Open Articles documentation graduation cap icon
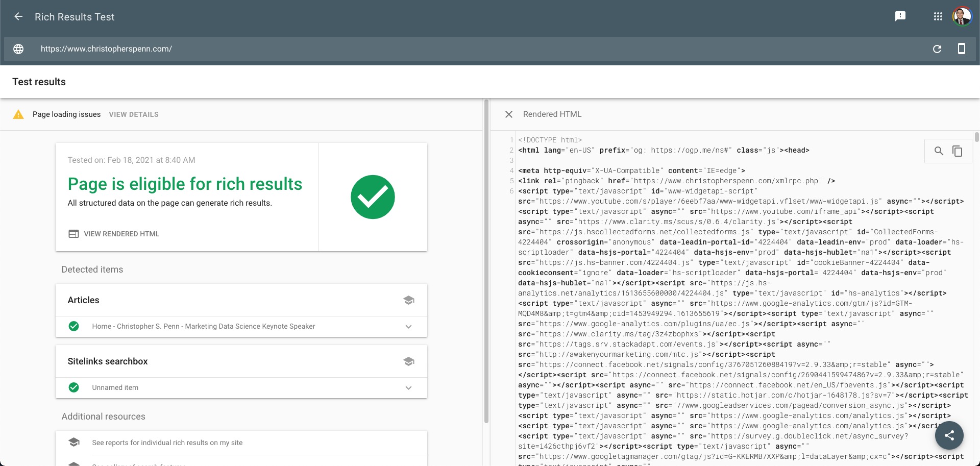 (409, 300)
